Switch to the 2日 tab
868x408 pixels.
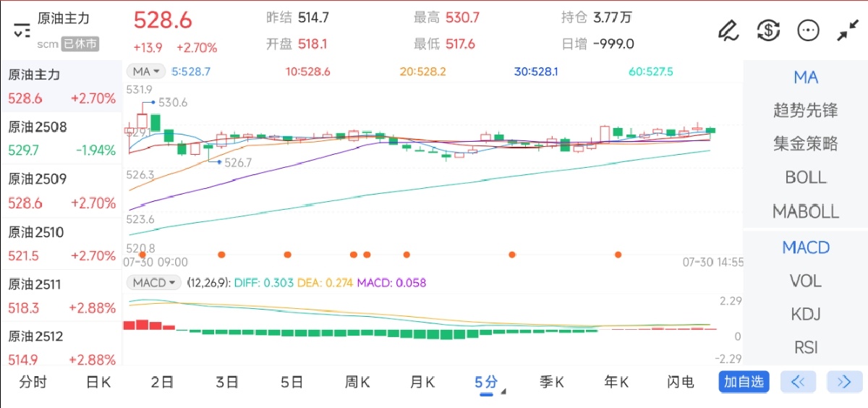point(163,382)
